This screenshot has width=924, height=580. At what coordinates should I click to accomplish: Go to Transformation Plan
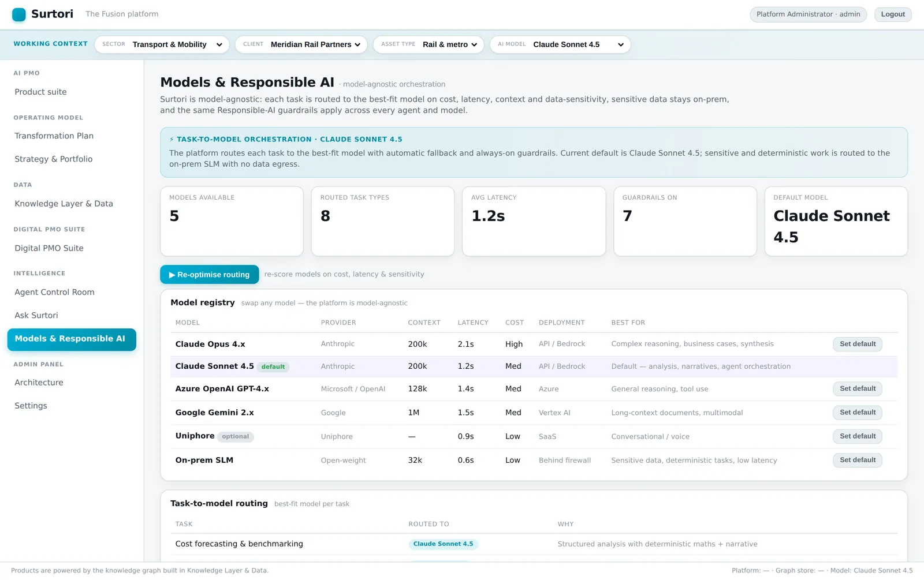tap(72, 136)
